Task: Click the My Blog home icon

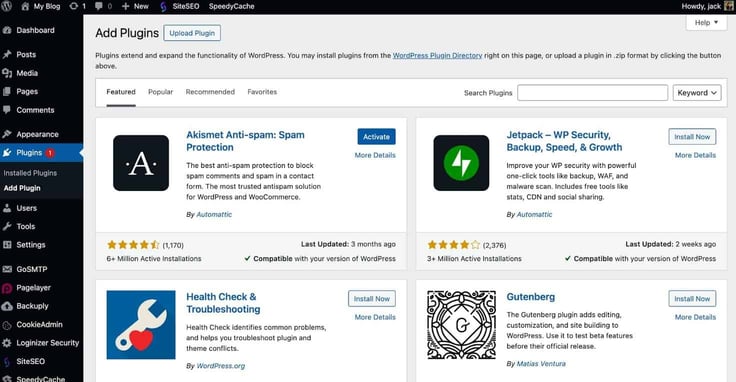Action: (25, 6)
